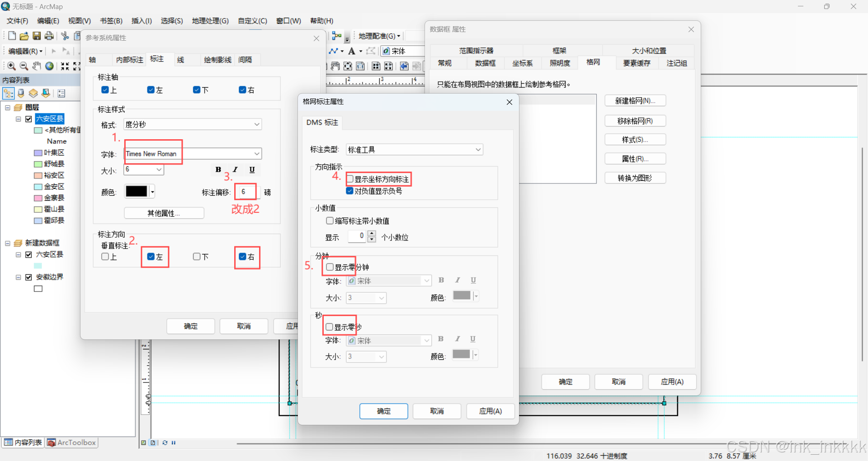This screenshot has height=461, width=868.
Task: Open the ModelBuilder window icon
Action: (x=337, y=36)
